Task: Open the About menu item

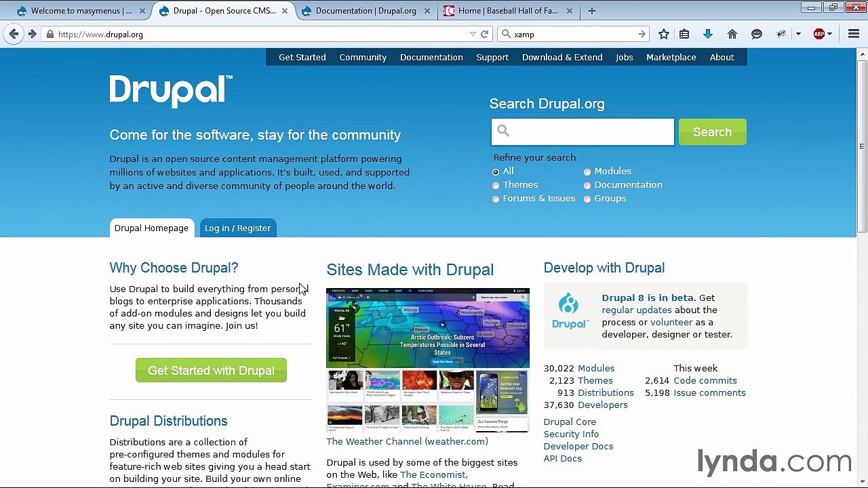Action: [722, 57]
